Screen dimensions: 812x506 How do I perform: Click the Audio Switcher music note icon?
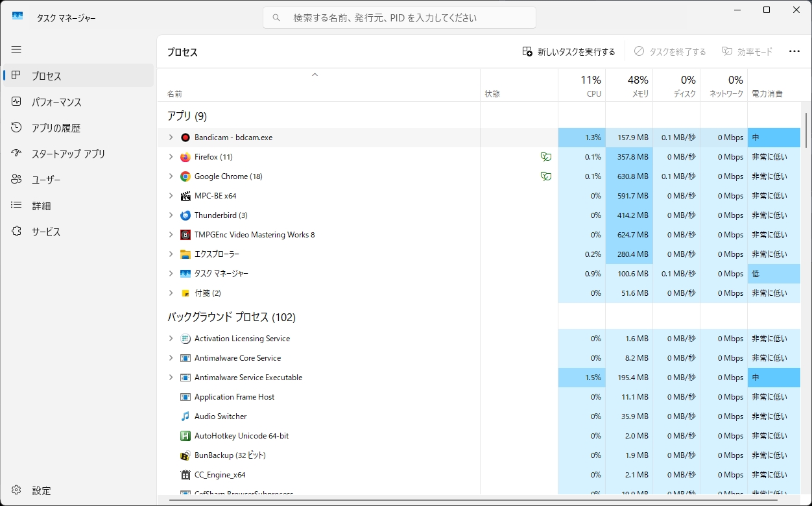(x=185, y=416)
